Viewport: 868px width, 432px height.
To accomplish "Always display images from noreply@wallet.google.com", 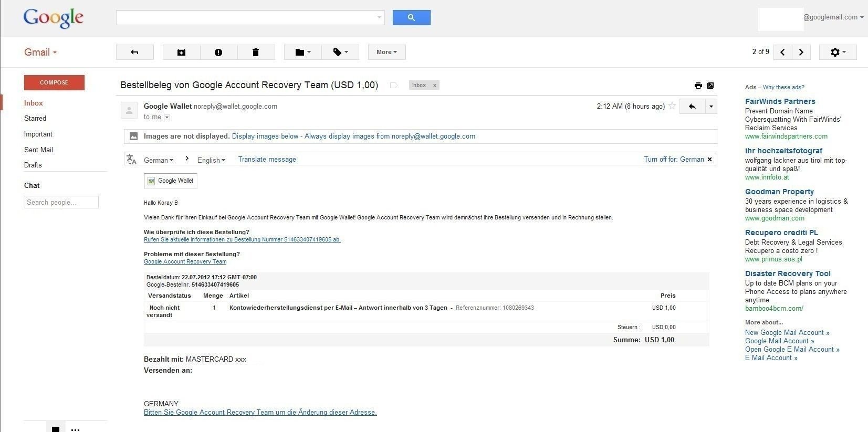I will (390, 136).
